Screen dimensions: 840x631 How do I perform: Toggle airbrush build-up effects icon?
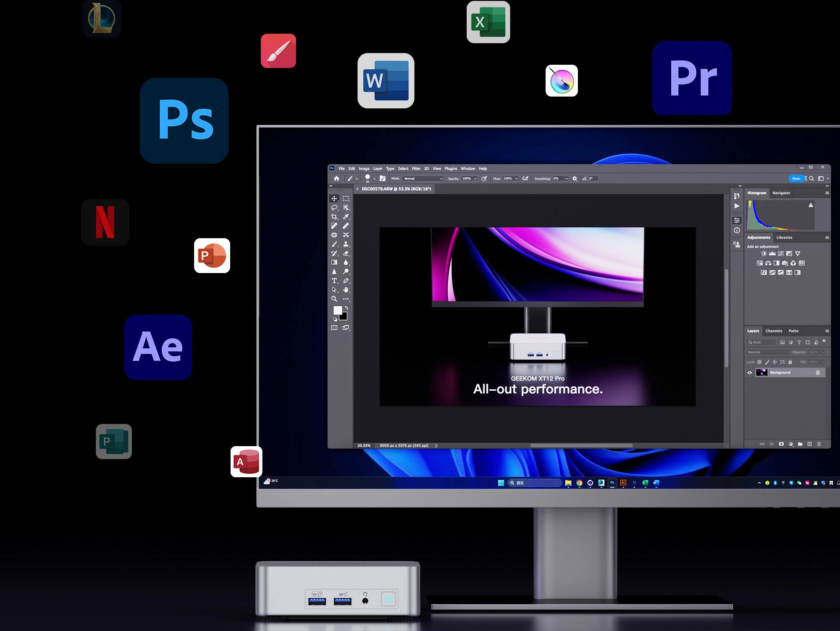click(525, 179)
